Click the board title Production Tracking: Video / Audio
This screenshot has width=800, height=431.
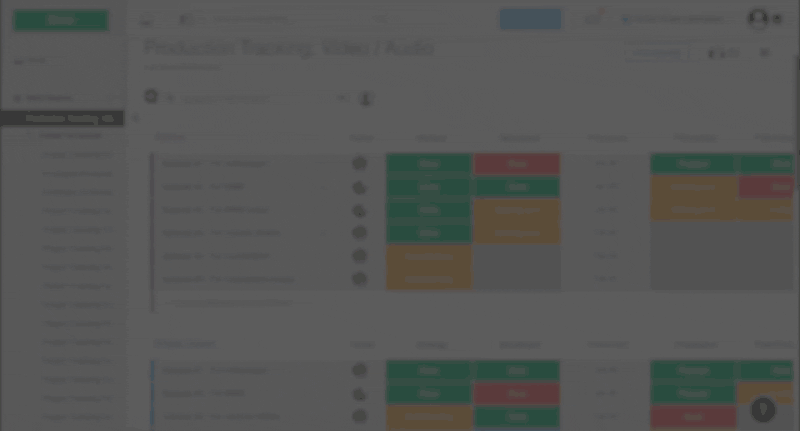[x=290, y=48]
